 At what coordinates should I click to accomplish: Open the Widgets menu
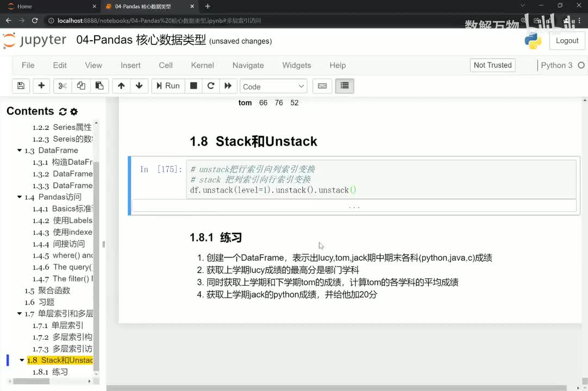pos(297,65)
